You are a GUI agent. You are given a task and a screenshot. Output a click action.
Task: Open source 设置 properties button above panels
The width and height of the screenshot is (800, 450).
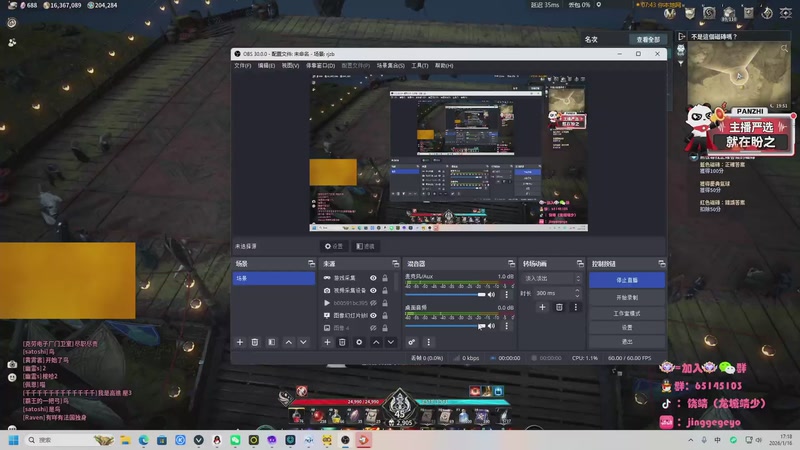pos(334,246)
